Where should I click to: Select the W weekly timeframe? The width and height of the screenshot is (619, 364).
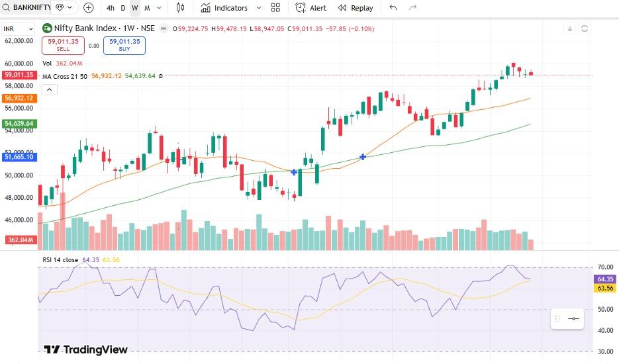click(x=135, y=8)
